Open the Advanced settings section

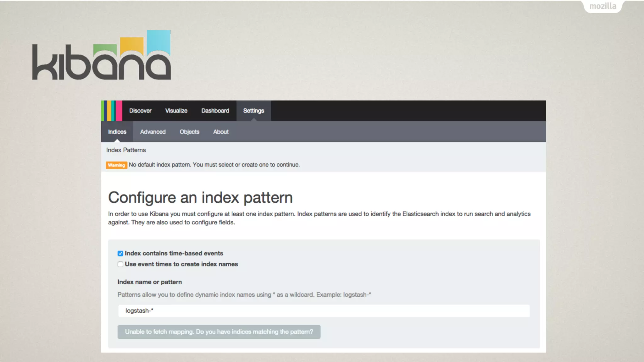coord(153,132)
